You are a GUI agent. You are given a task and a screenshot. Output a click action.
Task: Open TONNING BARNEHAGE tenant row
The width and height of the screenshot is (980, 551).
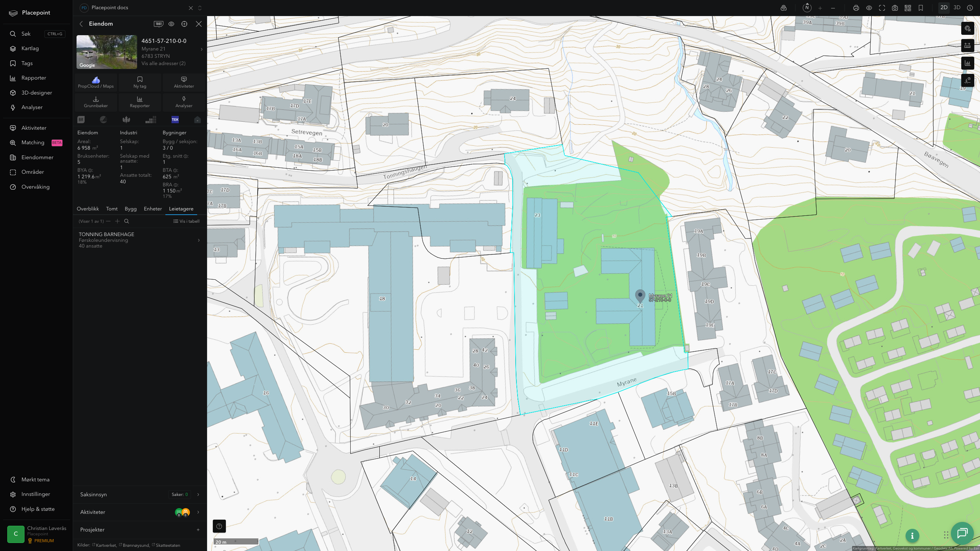point(140,240)
